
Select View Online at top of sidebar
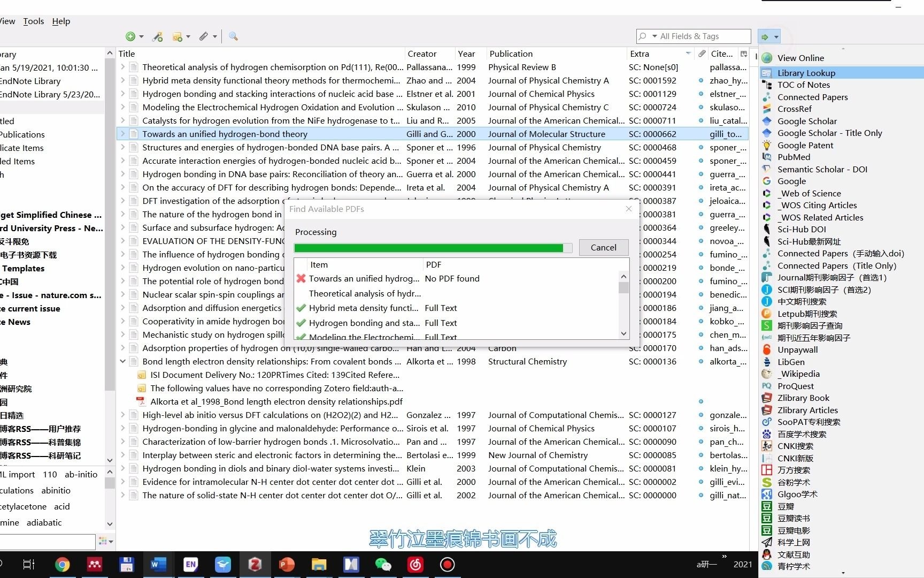coord(800,57)
